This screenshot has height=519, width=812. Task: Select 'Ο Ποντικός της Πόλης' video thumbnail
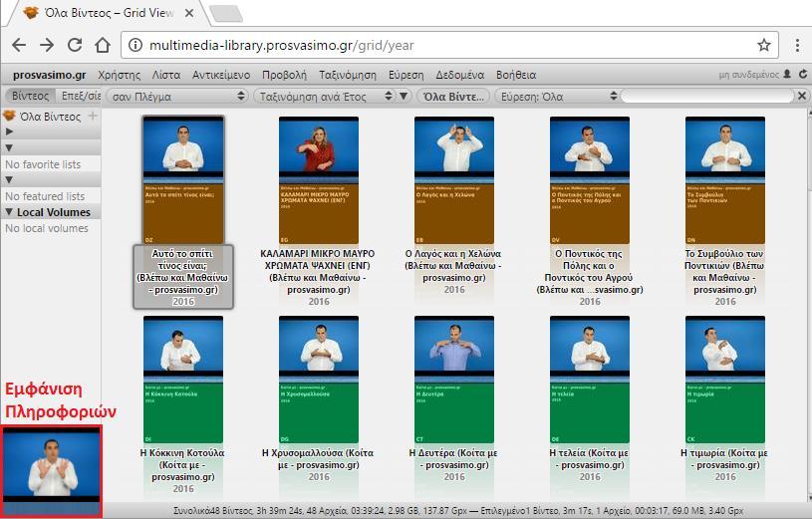(x=590, y=179)
